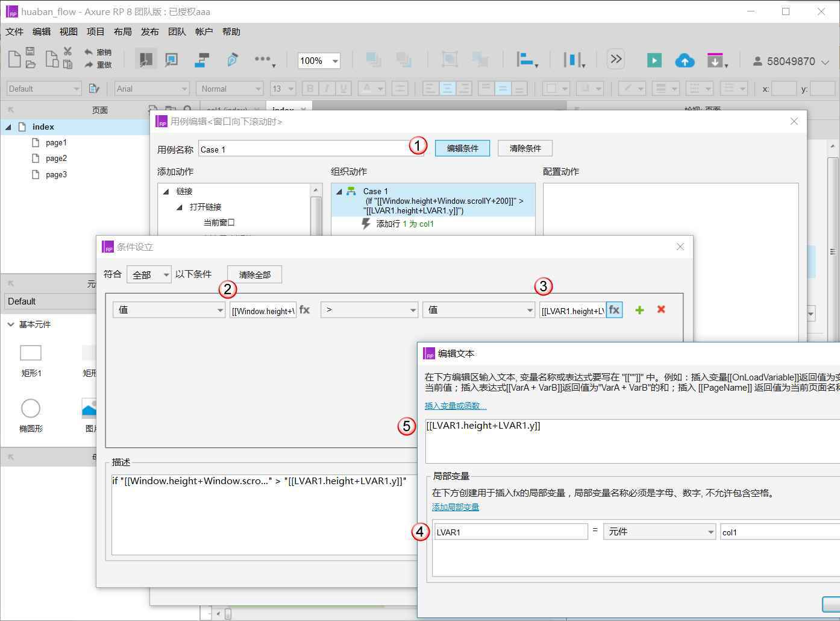Open the 58049870 account menu

click(x=791, y=61)
